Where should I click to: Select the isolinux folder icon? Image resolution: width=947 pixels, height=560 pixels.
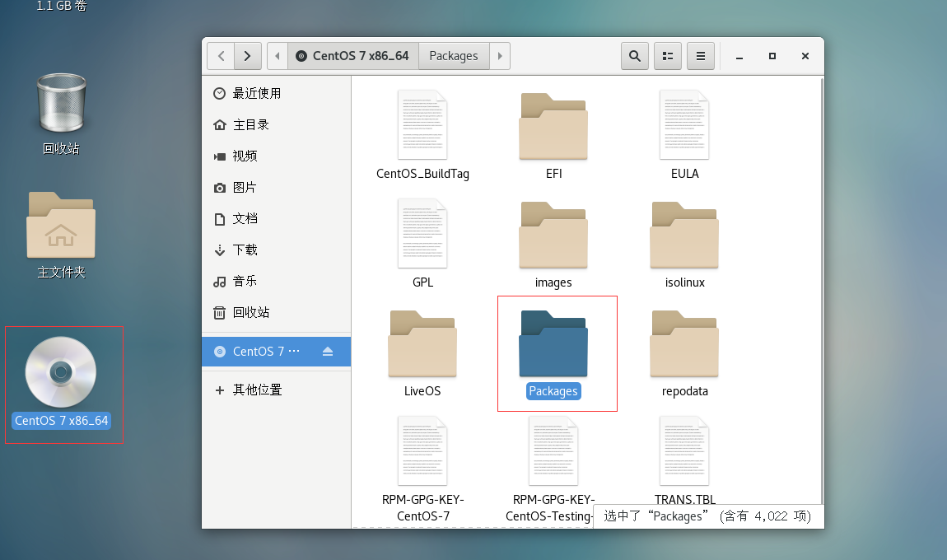point(684,235)
